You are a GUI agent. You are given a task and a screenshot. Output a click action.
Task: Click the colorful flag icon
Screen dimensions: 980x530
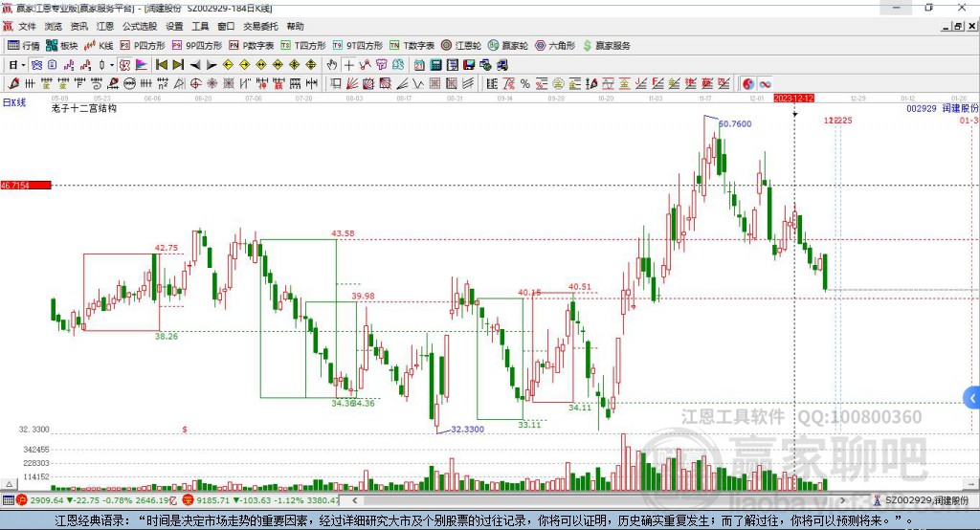pos(142,65)
